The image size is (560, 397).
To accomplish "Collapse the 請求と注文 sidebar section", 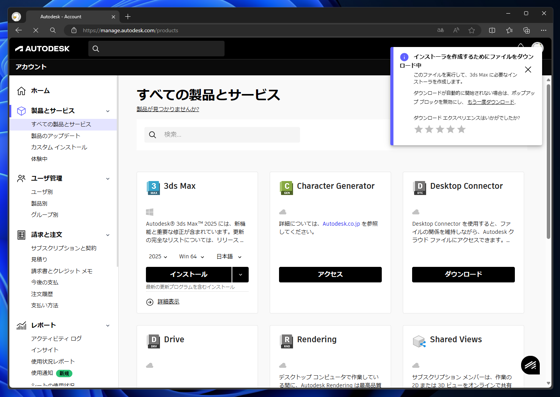I will tap(108, 235).
